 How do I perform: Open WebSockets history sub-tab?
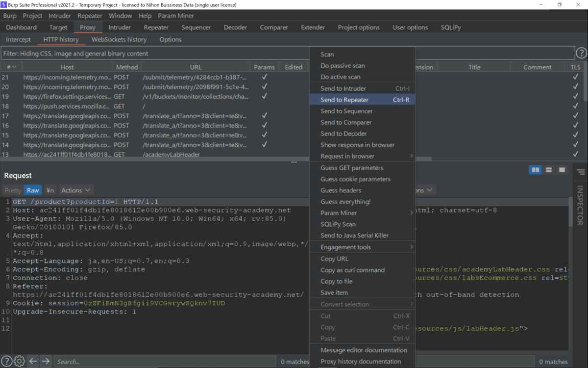coord(119,39)
